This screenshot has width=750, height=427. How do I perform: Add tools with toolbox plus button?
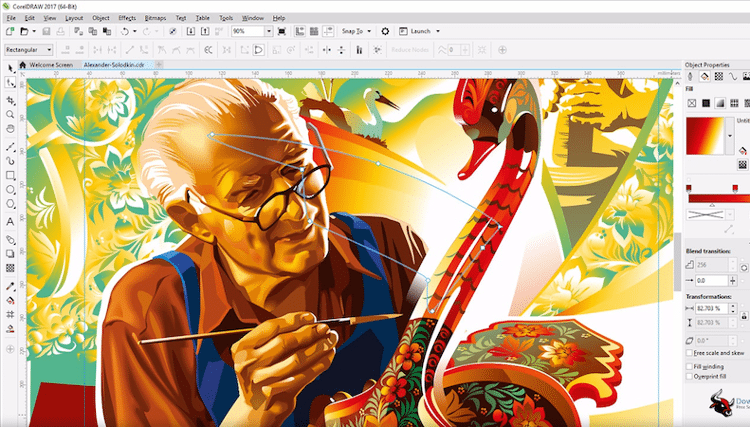click(11, 349)
